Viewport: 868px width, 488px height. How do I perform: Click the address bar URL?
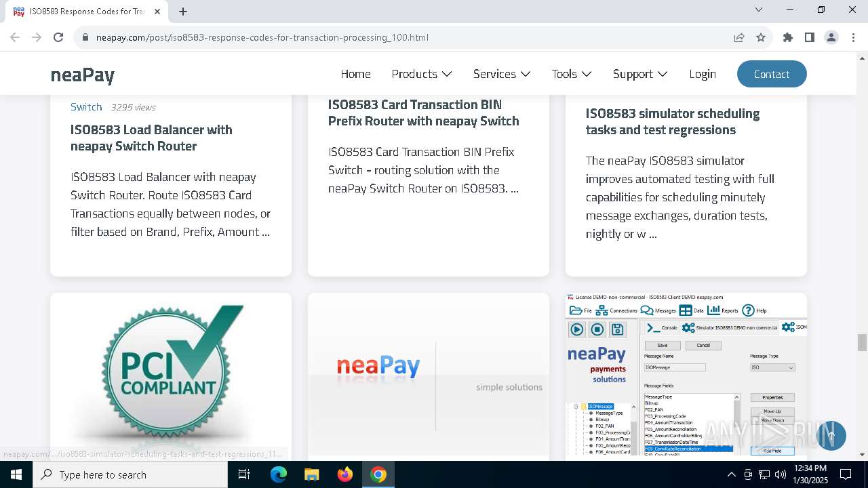[262, 37]
